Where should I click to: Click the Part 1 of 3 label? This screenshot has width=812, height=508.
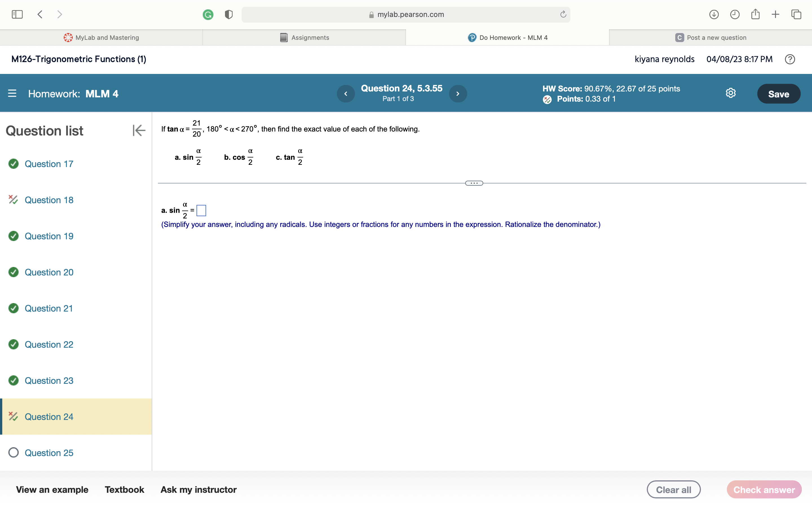398,99
